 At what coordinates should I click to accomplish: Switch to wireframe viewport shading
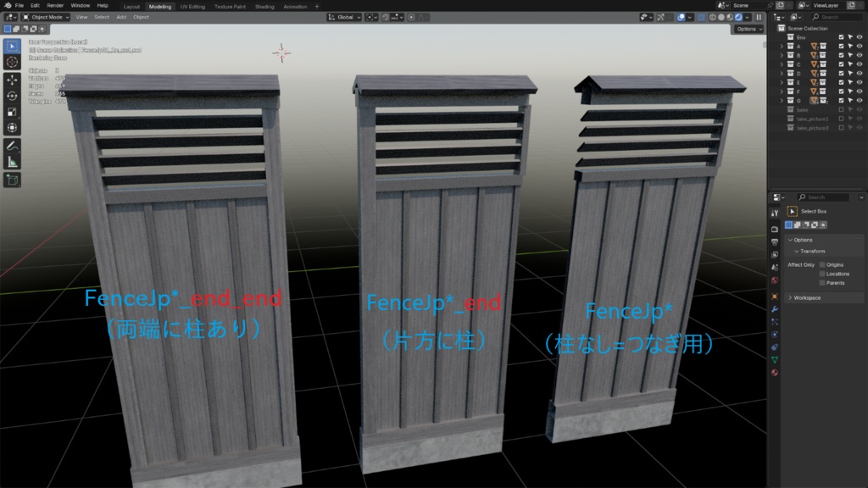712,17
